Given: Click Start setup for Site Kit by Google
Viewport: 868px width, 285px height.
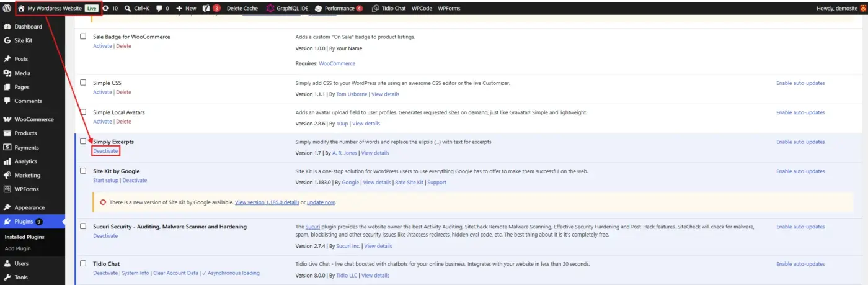Looking at the screenshot, I should point(105,180).
